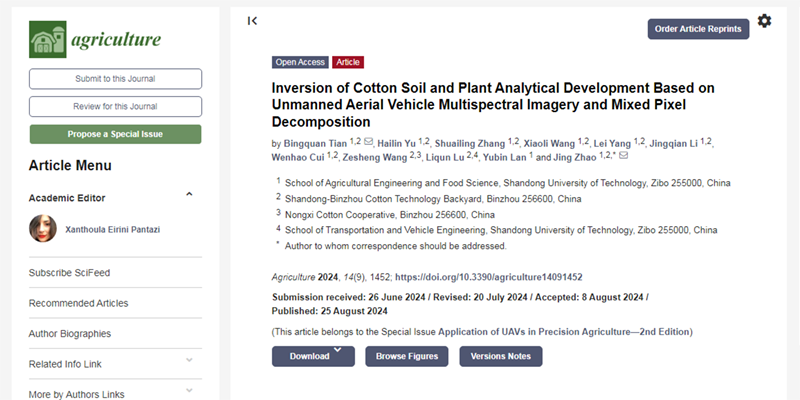
Task: Click Review for this Journal button
Action: (x=115, y=106)
